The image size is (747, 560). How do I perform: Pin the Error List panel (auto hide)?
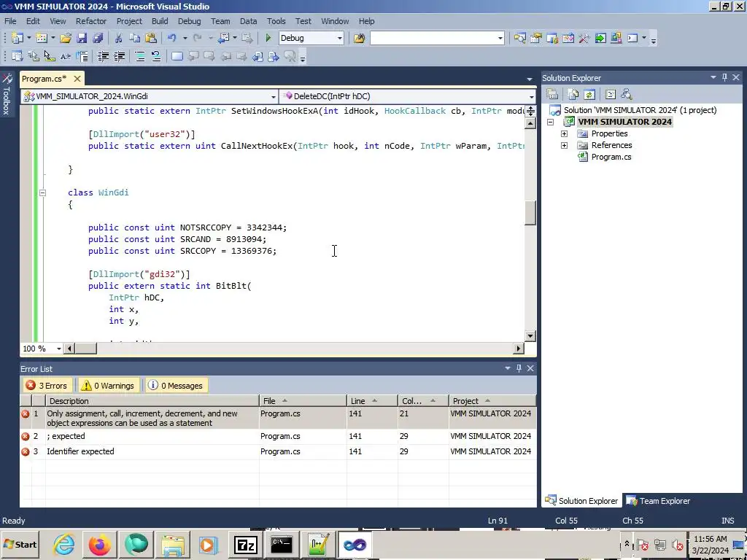pyautogui.click(x=519, y=368)
